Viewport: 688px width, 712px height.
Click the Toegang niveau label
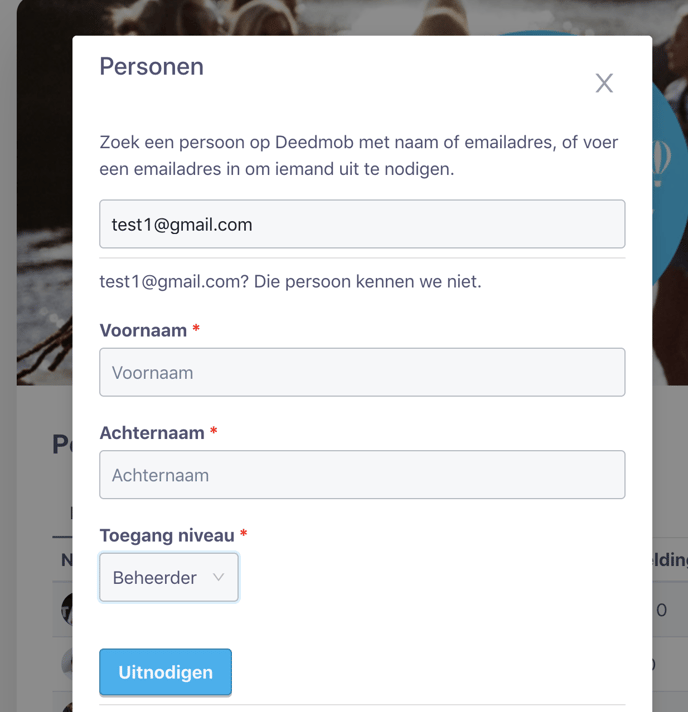166,536
